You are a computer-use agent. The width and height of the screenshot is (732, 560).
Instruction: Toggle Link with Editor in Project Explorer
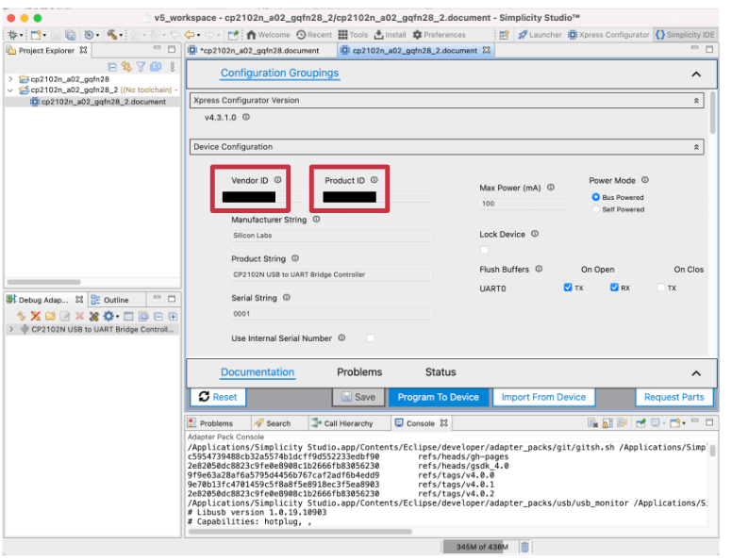[x=126, y=67]
